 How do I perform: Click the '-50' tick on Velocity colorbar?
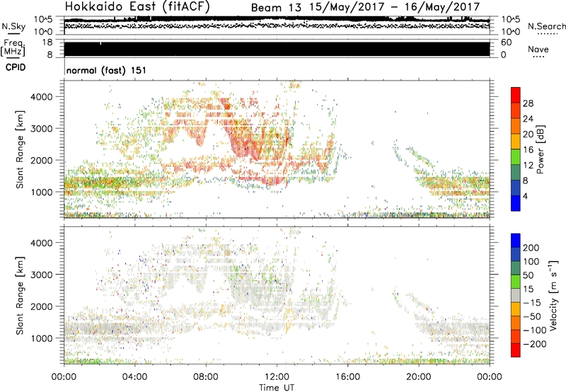coord(532,316)
